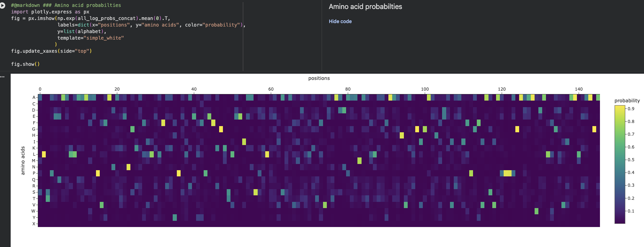Click the y-axis label P

(34, 173)
